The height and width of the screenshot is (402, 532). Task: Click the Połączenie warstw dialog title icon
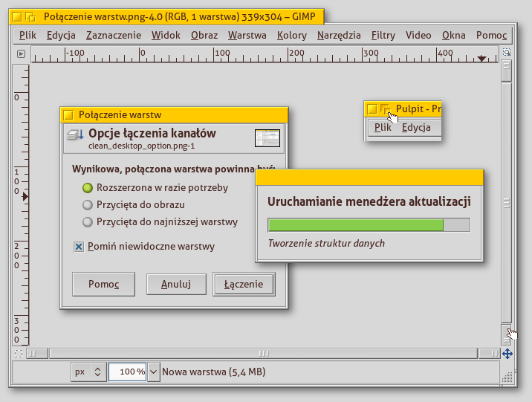[68, 115]
